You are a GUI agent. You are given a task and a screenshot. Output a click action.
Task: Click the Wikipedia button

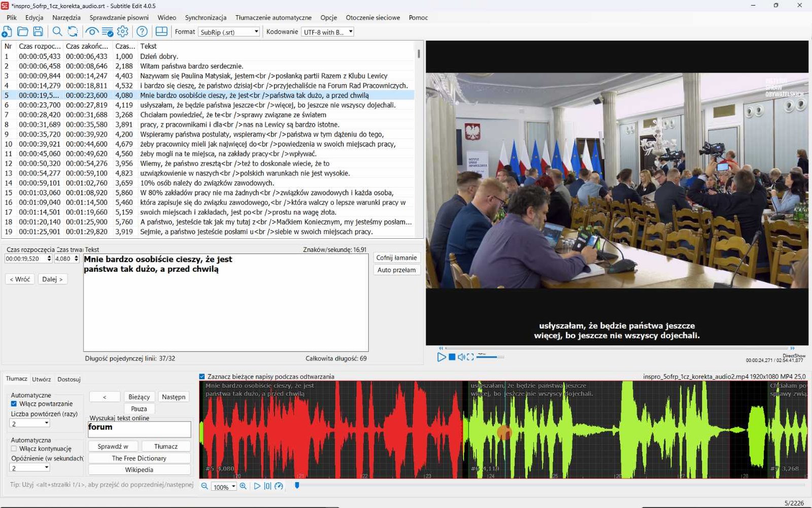tap(139, 470)
